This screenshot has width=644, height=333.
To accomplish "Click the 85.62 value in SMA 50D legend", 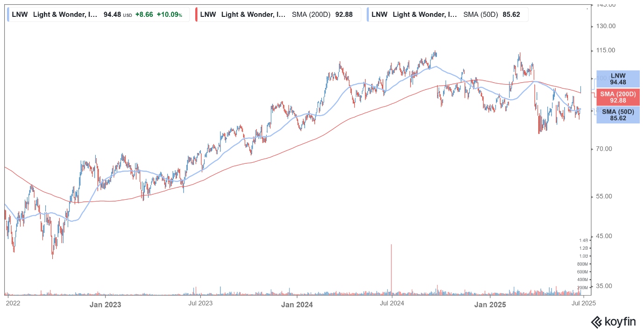I will (x=511, y=14).
